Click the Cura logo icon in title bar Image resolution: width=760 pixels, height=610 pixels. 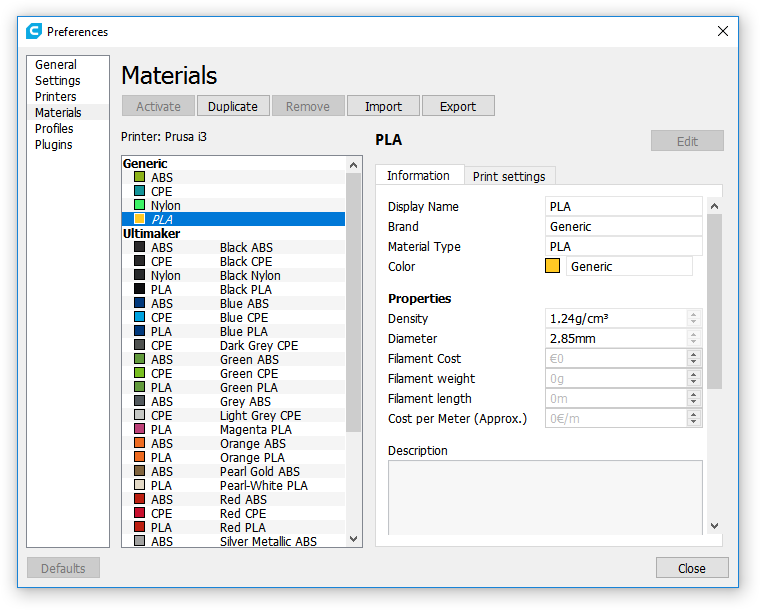[x=34, y=31]
